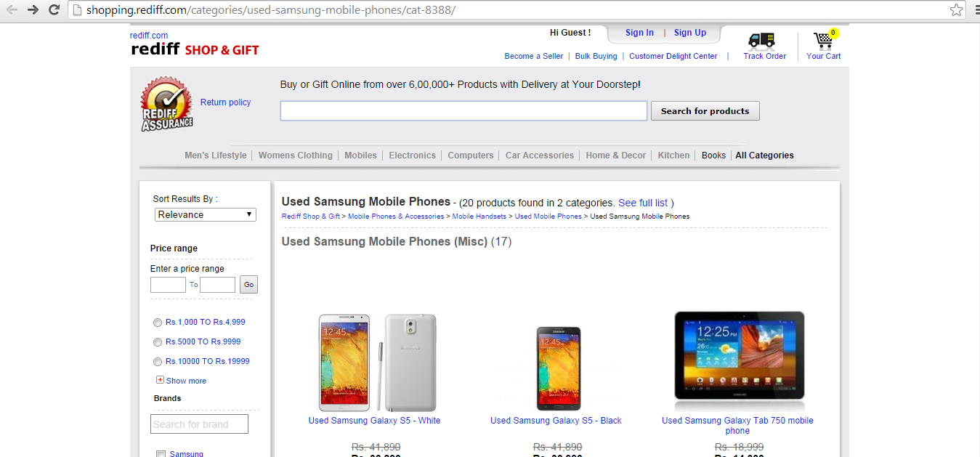The width and height of the screenshot is (980, 457).
Task: Focus the main product search field
Action: (x=463, y=111)
